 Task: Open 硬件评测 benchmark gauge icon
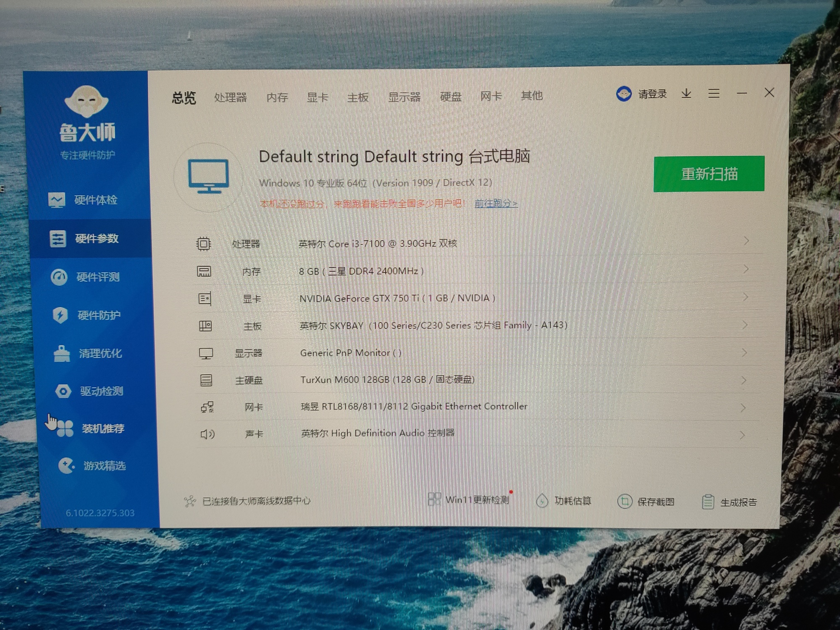(x=59, y=277)
